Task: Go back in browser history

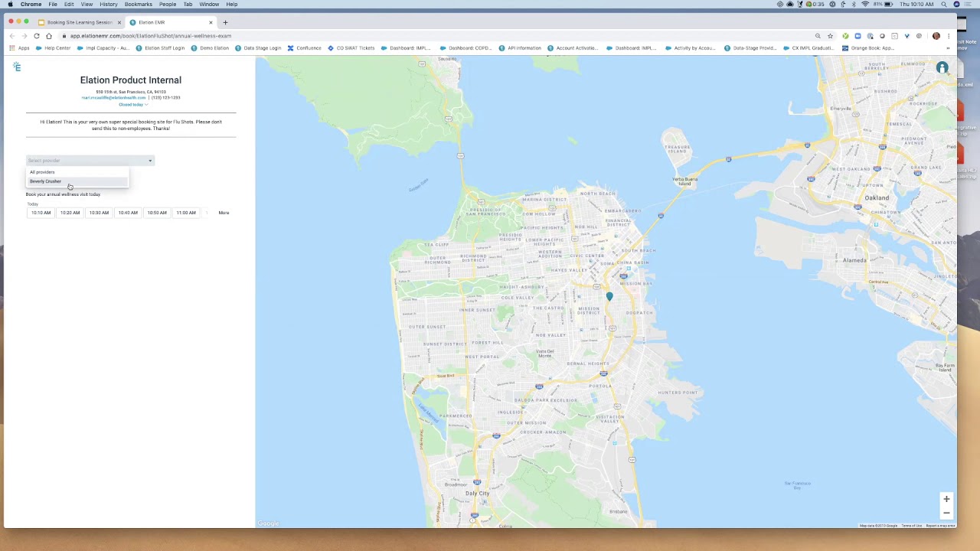Action: [x=11, y=36]
